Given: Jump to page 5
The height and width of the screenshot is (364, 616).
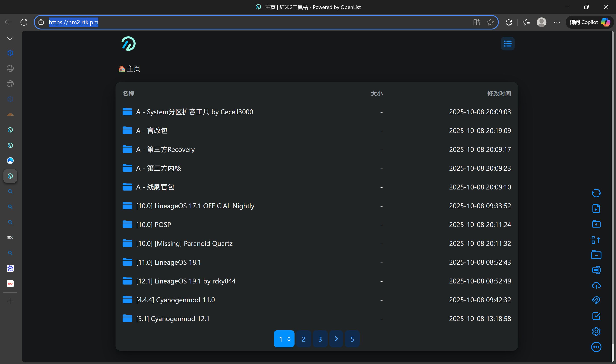Looking at the screenshot, I should pyautogui.click(x=352, y=339).
